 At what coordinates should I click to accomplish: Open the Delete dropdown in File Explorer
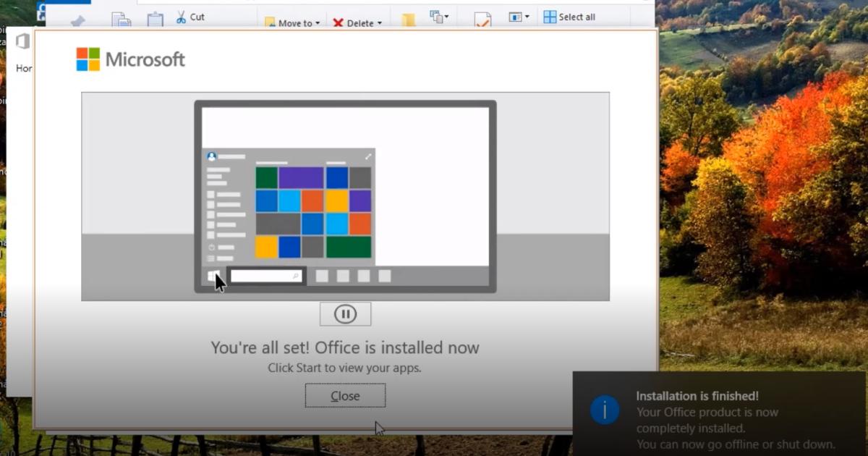click(x=357, y=23)
